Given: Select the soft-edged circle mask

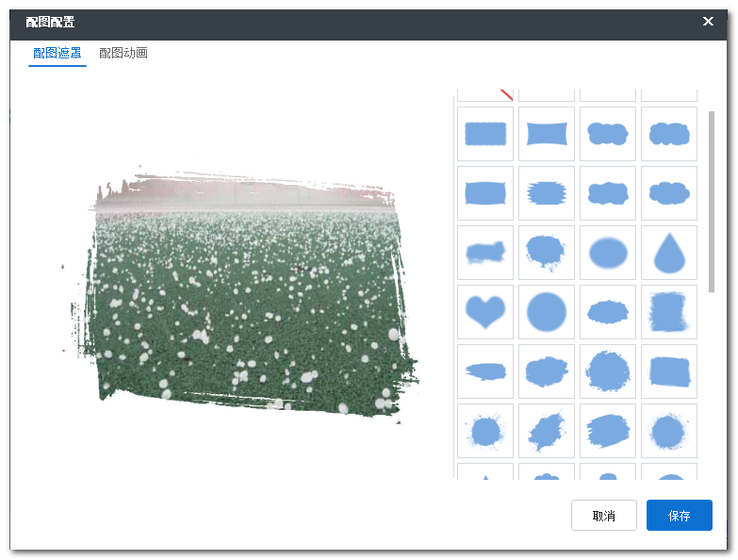Looking at the screenshot, I should pyautogui.click(x=547, y=311).
